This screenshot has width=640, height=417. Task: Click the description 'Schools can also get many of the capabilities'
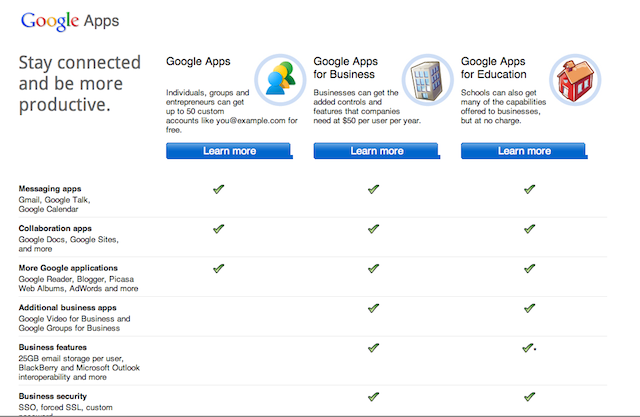[503, 106]
